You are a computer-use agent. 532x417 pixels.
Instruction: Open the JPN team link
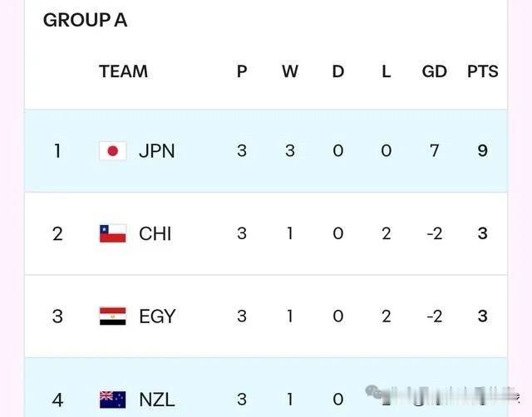pyautogui.click(x=156, y=151)
